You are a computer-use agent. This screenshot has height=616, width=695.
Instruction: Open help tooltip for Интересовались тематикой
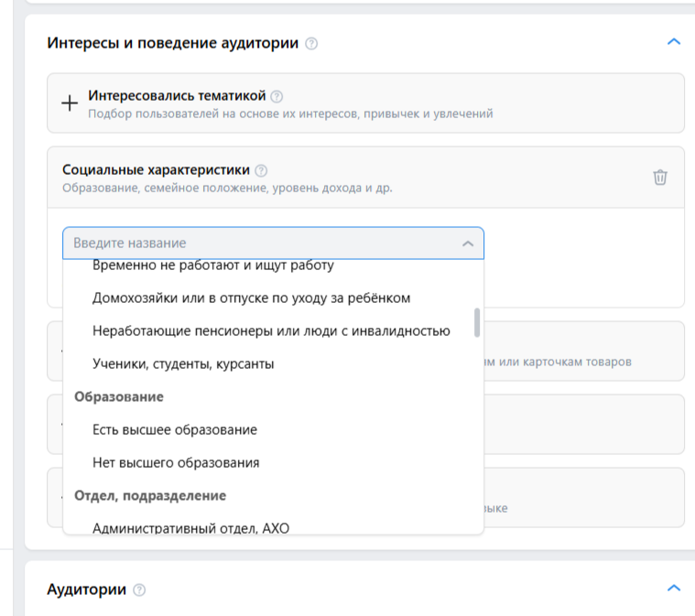pyautogui.click(x=277, y=96)
